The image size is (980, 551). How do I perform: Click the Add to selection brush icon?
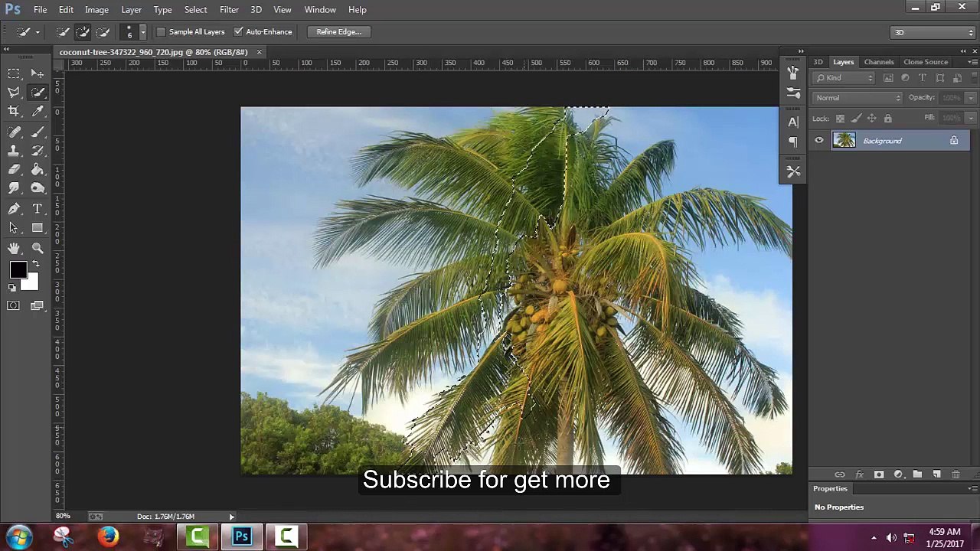point(83,32)
